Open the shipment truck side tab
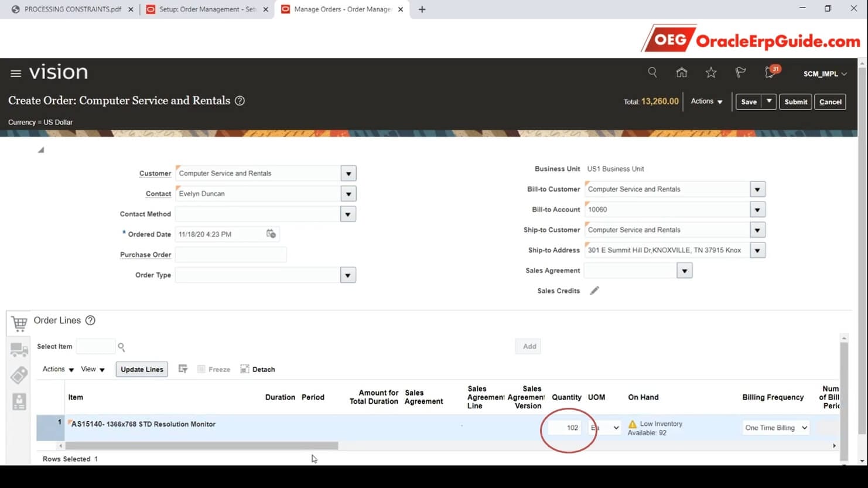 click(19, 350)
